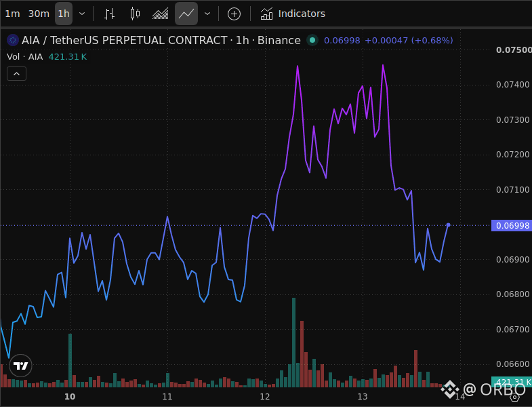Screen dimensions: 532x407
Task: Click the last price dot on the line
Action: click(x=448, y=225)
